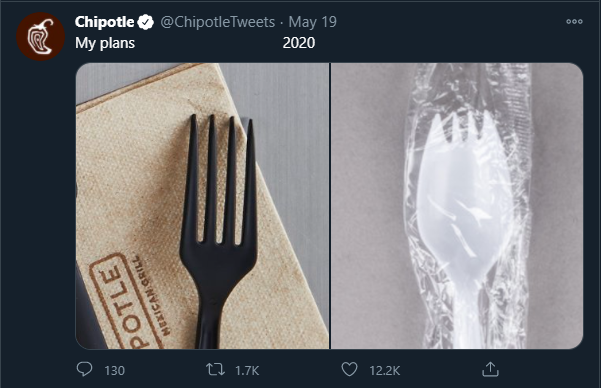The width and height of the screenshot is (601, 388).
Task: Click the 12.2K likes count
Action: pos(384,371)
